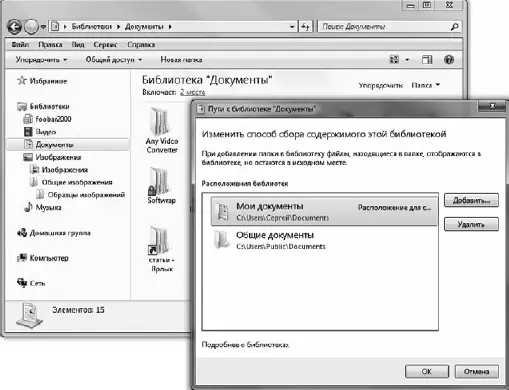The image size is (509, 390).
Task: Select 'Мои документы' location in dialog list
Action: pyautogui.click(x=324, y=211)
